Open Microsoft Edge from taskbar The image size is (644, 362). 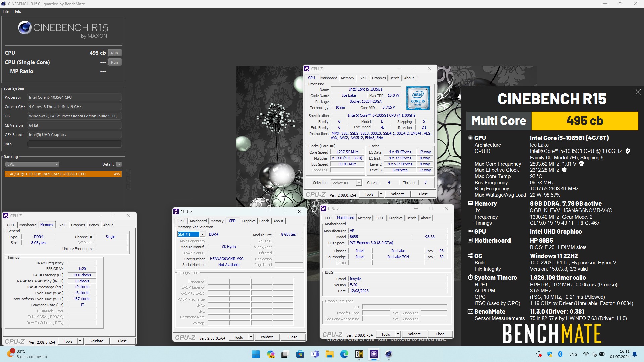coord(344,354)
